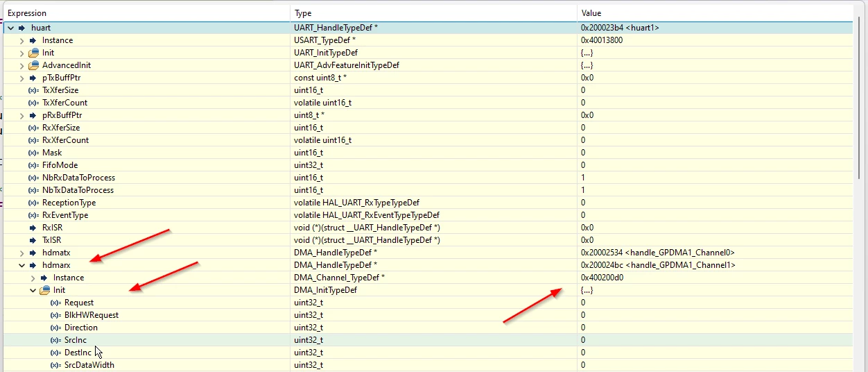Image resolution: width=868 pixels, height=372 pixels.
Task: Click value 0x200024bc <handle_GPDMA1_Channel1>
Action: click(658, 265)
